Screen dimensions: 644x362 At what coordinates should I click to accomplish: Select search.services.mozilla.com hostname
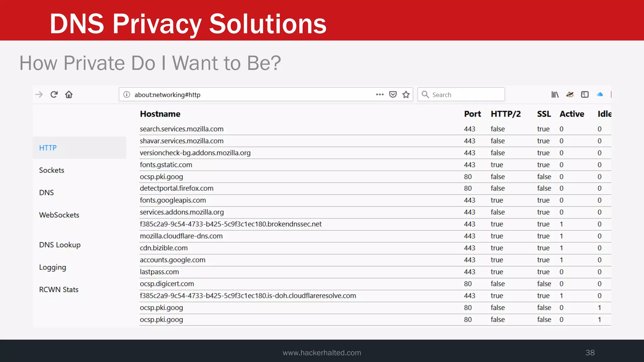pos(182,129)
